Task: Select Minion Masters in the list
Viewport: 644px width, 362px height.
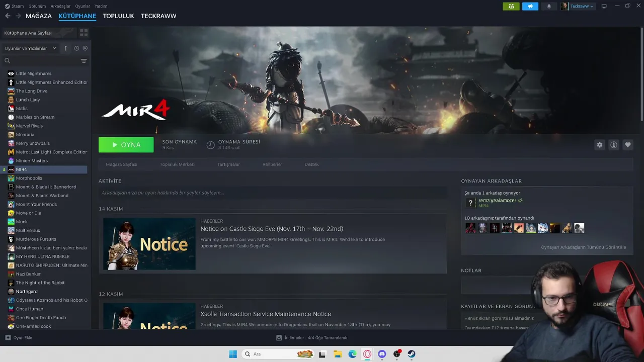Action: (x=32, y=161)
